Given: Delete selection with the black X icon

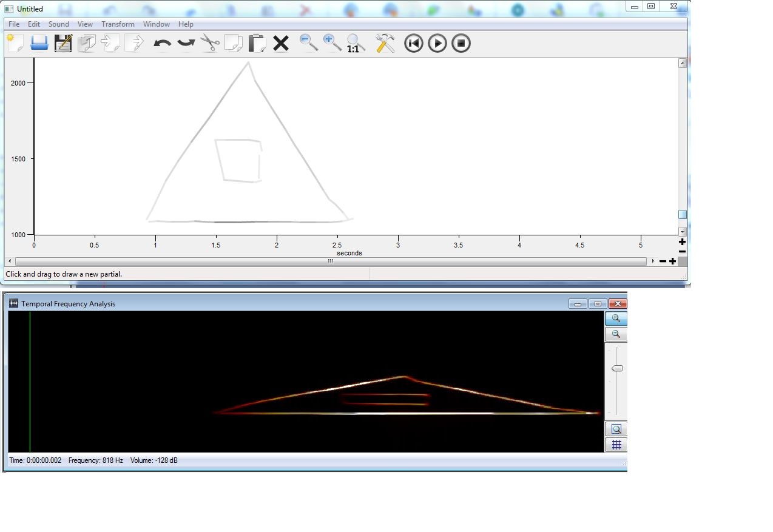Looking at the screenshot, I should pos(281,43).
